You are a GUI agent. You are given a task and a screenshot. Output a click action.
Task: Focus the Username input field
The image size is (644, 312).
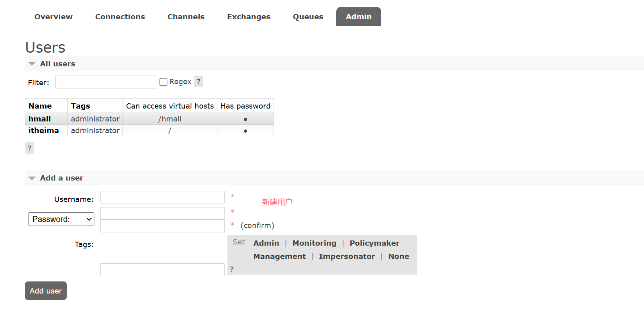[x=162, y=197]
